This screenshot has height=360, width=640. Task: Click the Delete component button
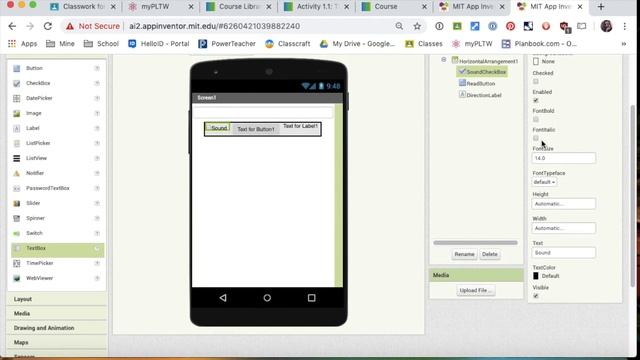(489, 254)
